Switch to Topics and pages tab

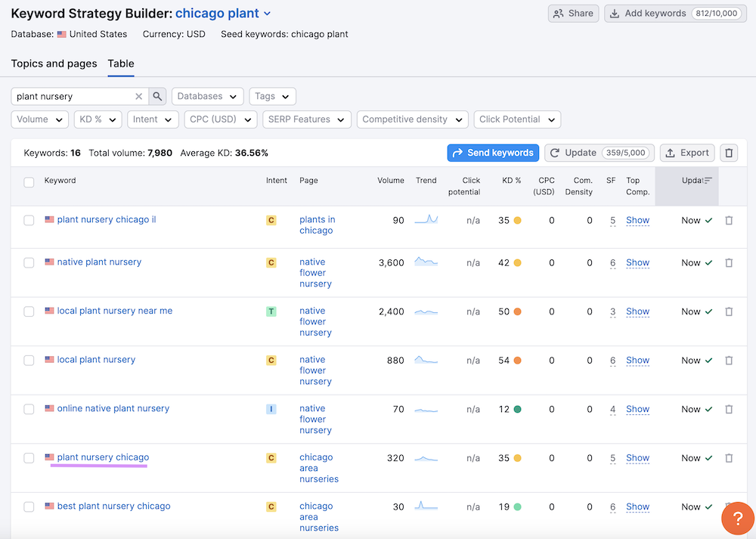[54, 64]
